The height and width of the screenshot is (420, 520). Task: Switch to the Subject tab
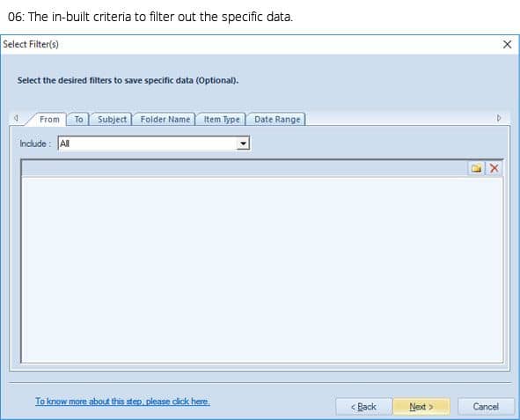coord(112,119)
